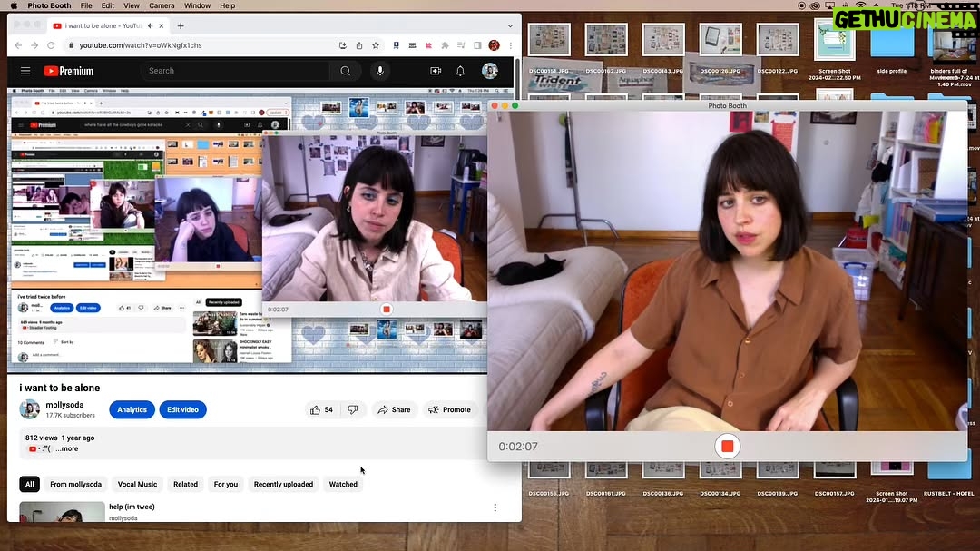Select the For you chip
This screenshot has height=551, width=980.
coord(226,484)
